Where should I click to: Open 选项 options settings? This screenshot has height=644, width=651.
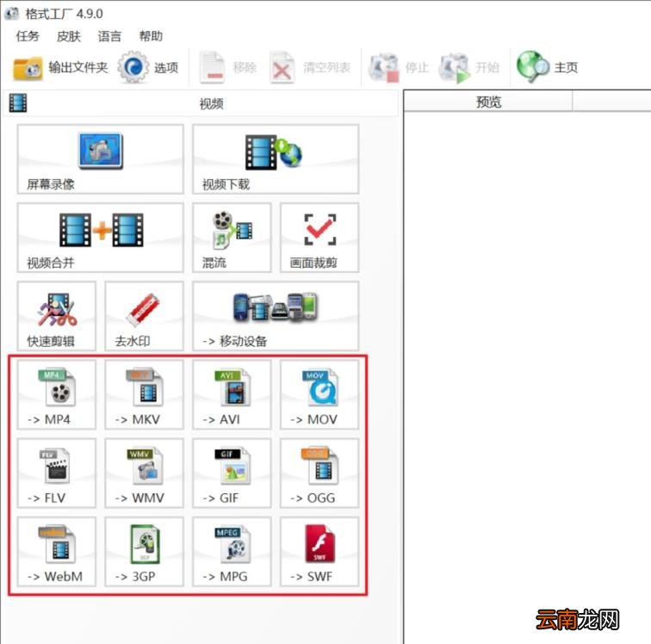[x=148, y=67]
